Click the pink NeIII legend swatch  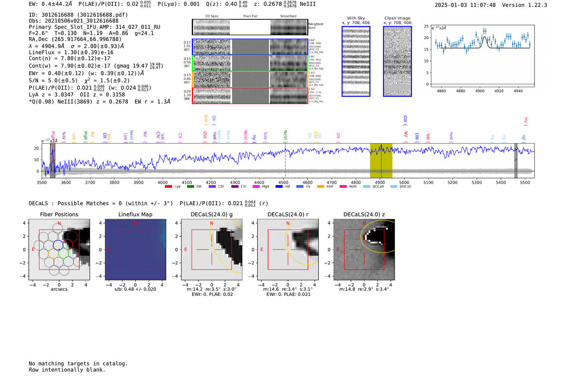coord(343,186)
